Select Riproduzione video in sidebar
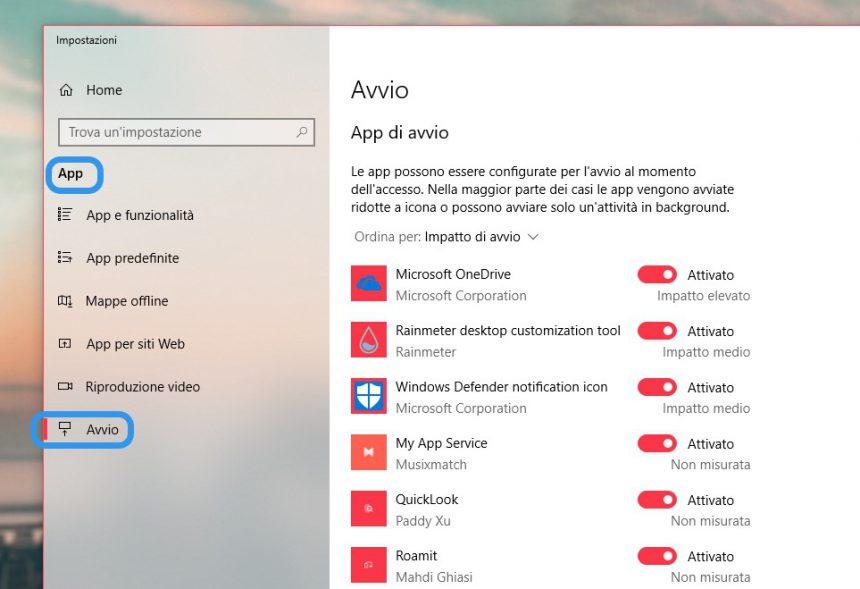860x589 pixels. [143, 387]
